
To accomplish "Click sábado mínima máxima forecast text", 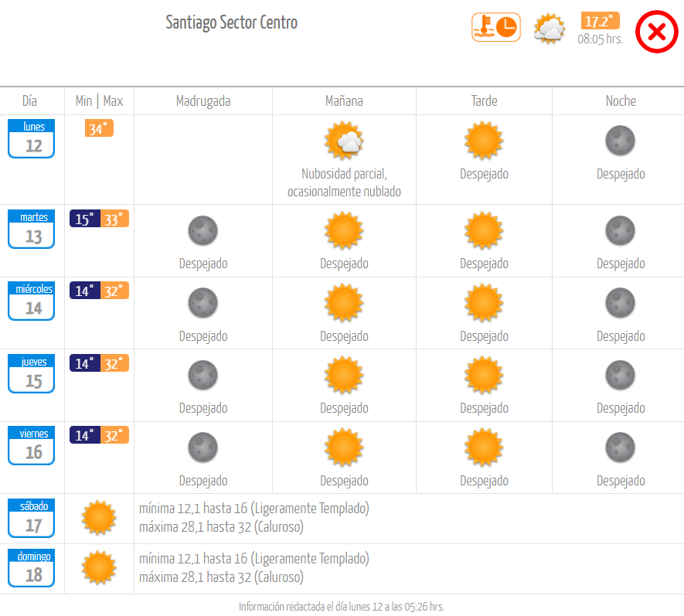I will (254, 518).
